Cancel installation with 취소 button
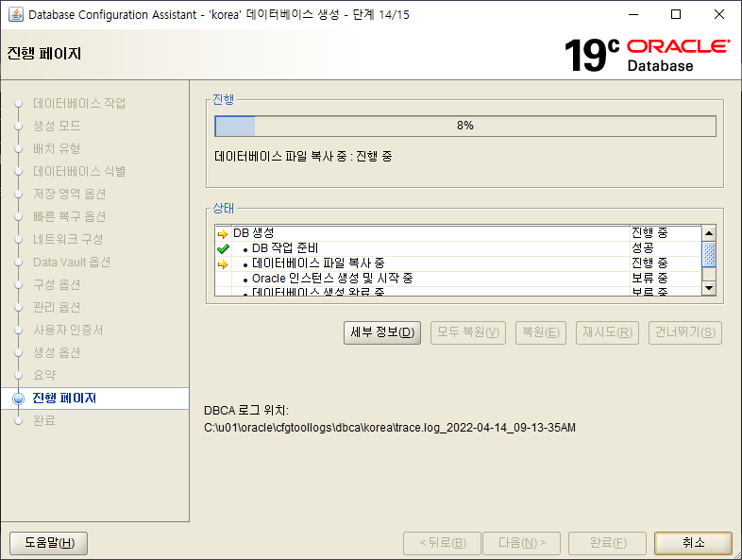The height and width of the screenshot is (560, 742). coord(694,543)
